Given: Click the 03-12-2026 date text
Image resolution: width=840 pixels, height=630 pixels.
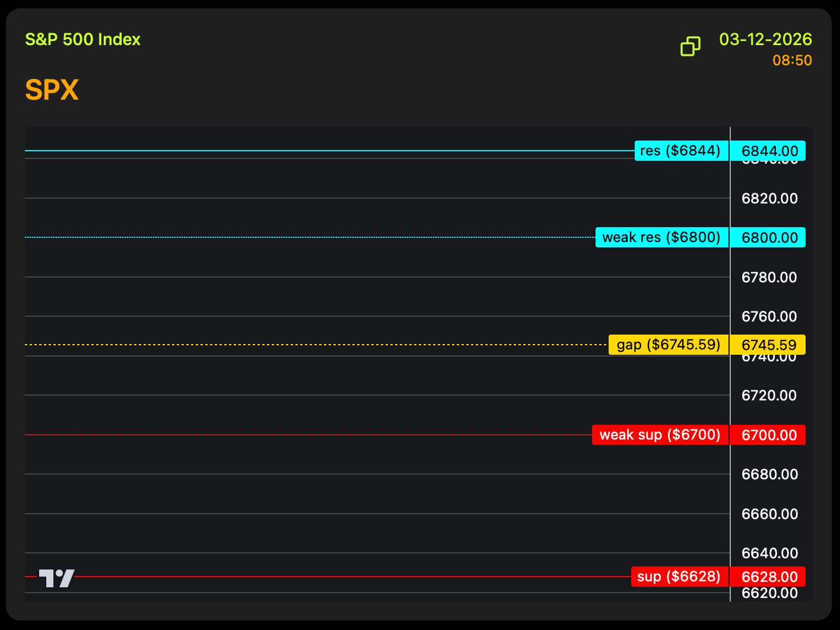Looking at the screenshot, I should pyautogui.click(x=765, y=40).
